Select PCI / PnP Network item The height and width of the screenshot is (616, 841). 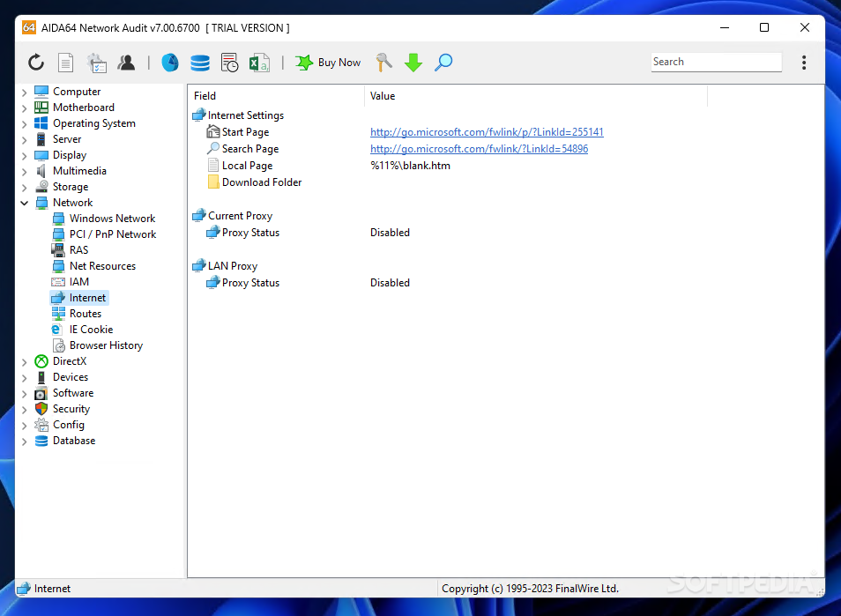pyautogui.click(x=113, y=234)
